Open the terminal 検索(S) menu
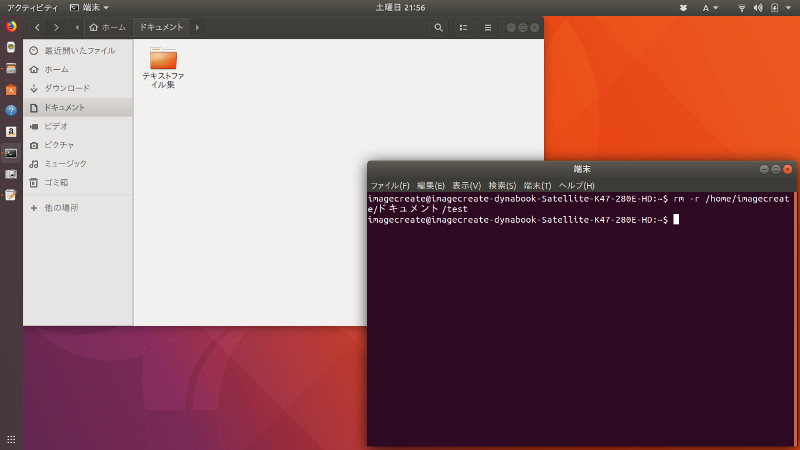 click(502, 186)
